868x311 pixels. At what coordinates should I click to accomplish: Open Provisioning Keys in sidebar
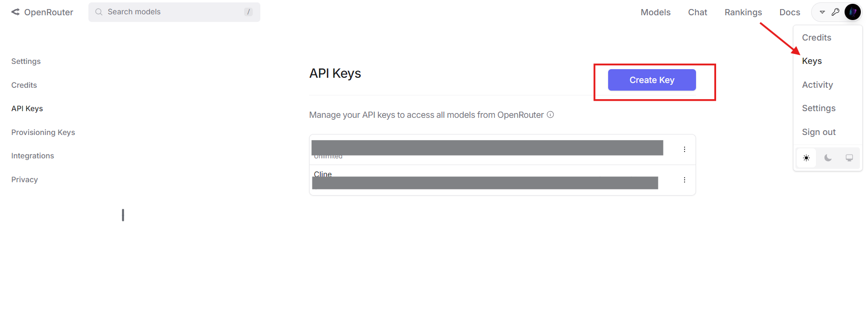[43, 132]
